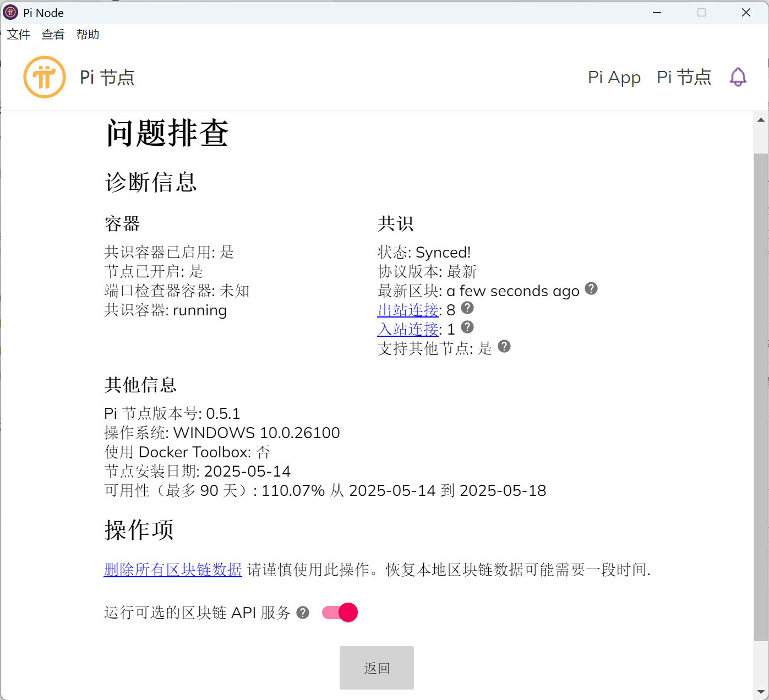769x700 pixels.
Task: Click the vertical scrollbar thumb
Action: coord(761,397)
